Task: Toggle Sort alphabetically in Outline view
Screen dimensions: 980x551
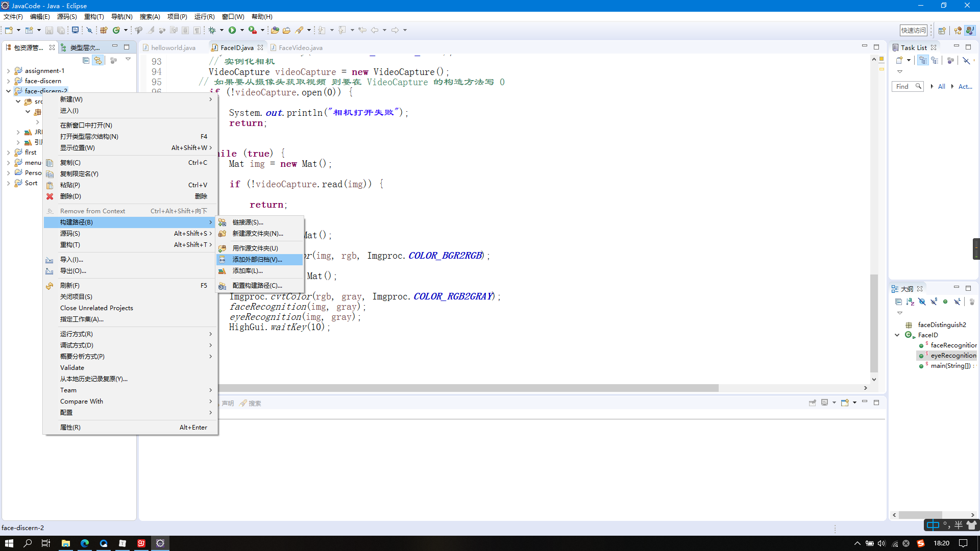Action: pos(910,302)
